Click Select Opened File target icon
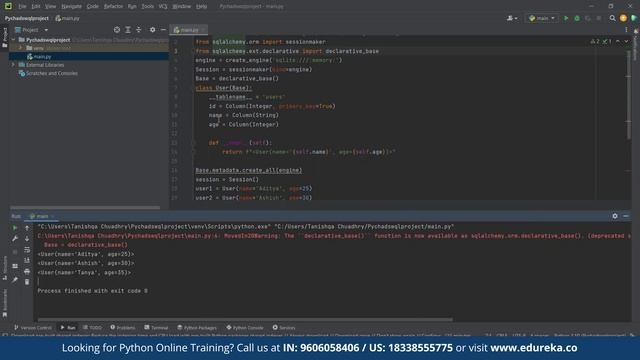The width and height of the screenshot is (640, 360). (x=117, y=30)
